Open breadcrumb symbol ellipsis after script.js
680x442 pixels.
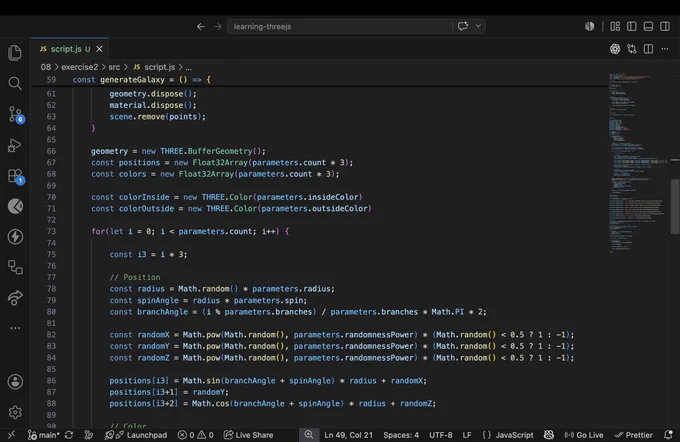tap(188, 68)
